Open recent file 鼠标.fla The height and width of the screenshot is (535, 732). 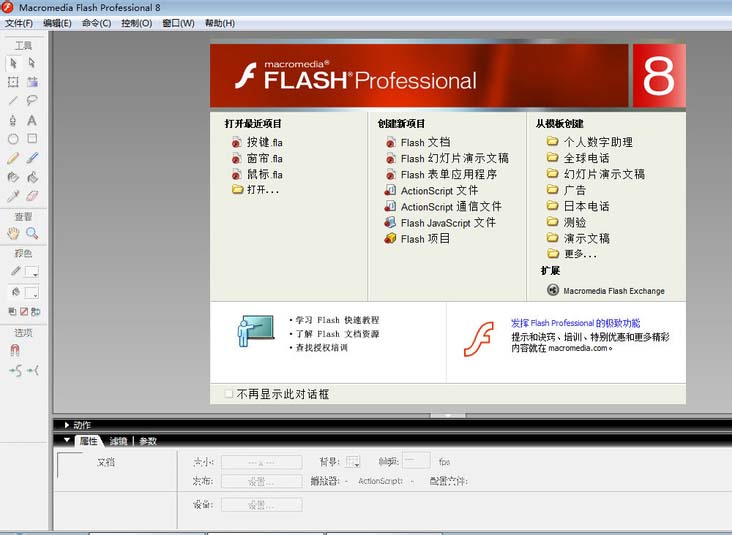coord(257,174)
